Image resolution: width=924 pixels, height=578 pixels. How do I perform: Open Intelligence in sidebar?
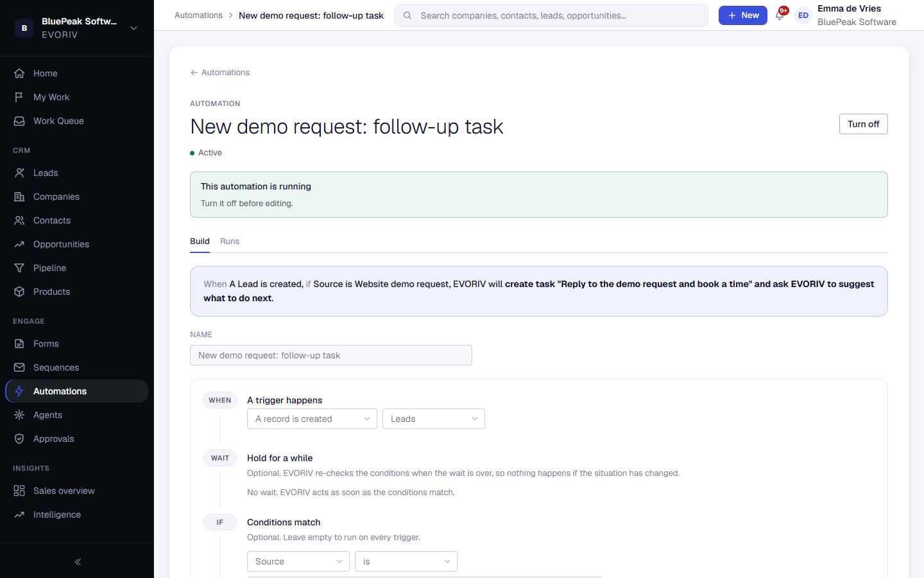pos(77,514)
